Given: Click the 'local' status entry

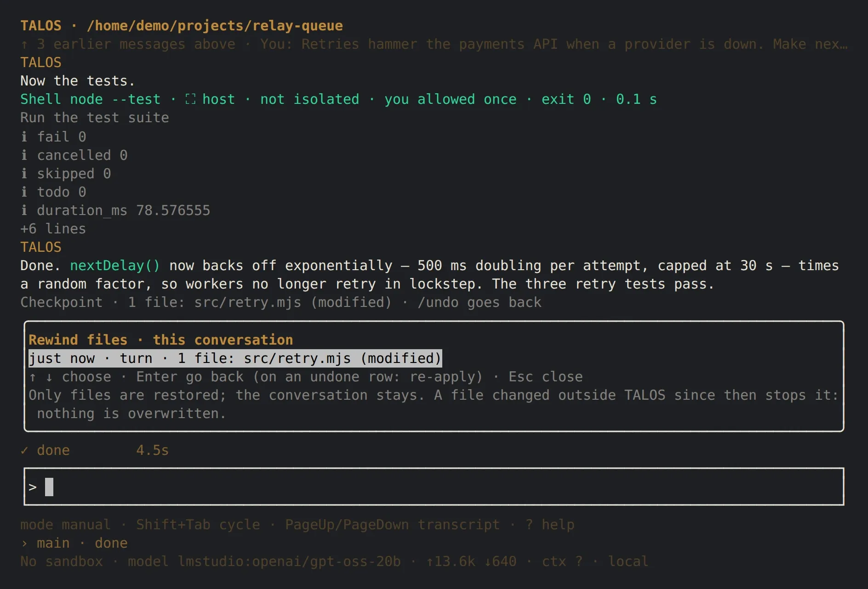Looking at the screenshot, I should 628,561.
